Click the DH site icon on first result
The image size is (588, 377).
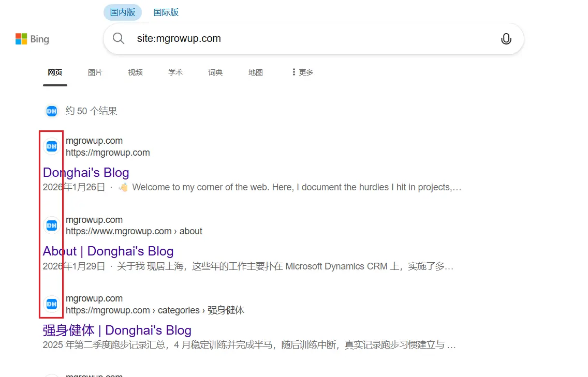coord(51,146)
